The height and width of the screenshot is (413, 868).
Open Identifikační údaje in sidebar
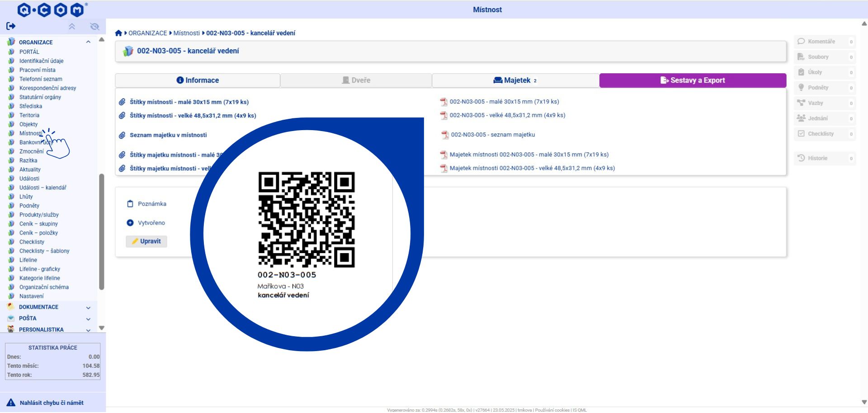coord(41,61)
